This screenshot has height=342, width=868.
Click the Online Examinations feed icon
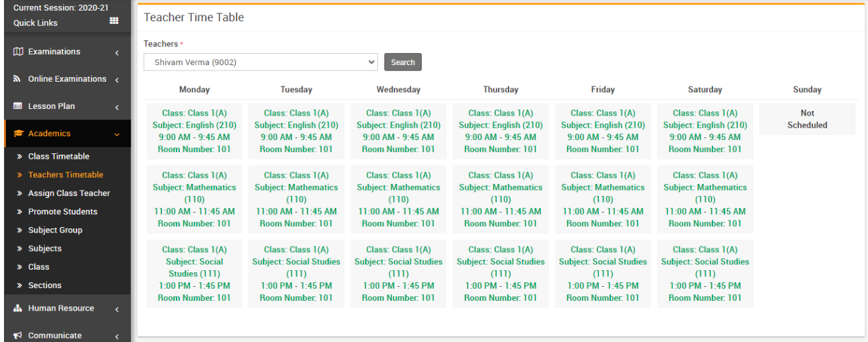coord(18,79)
